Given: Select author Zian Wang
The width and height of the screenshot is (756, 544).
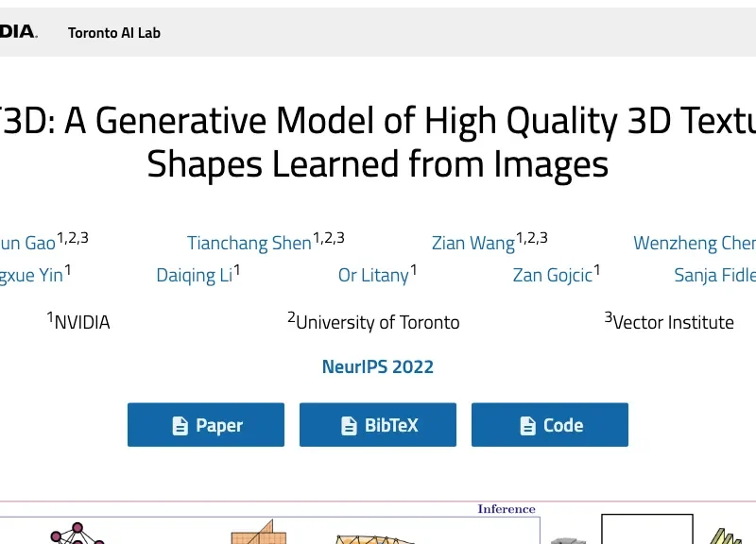Looking at the screenshot, I should click(472, 243).
